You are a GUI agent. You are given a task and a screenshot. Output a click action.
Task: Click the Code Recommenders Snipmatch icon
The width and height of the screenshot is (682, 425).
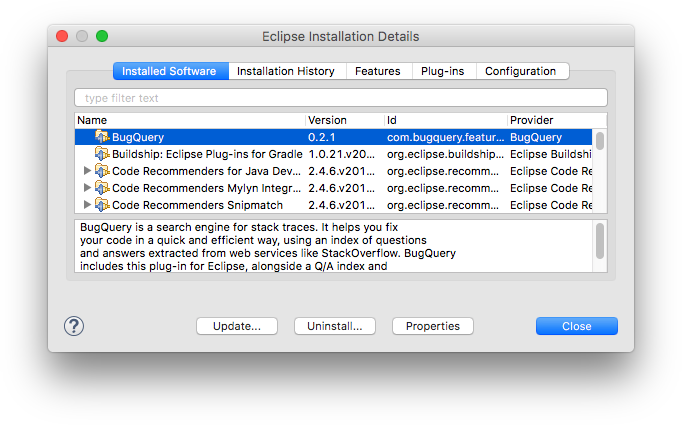[x=102, y=205]
